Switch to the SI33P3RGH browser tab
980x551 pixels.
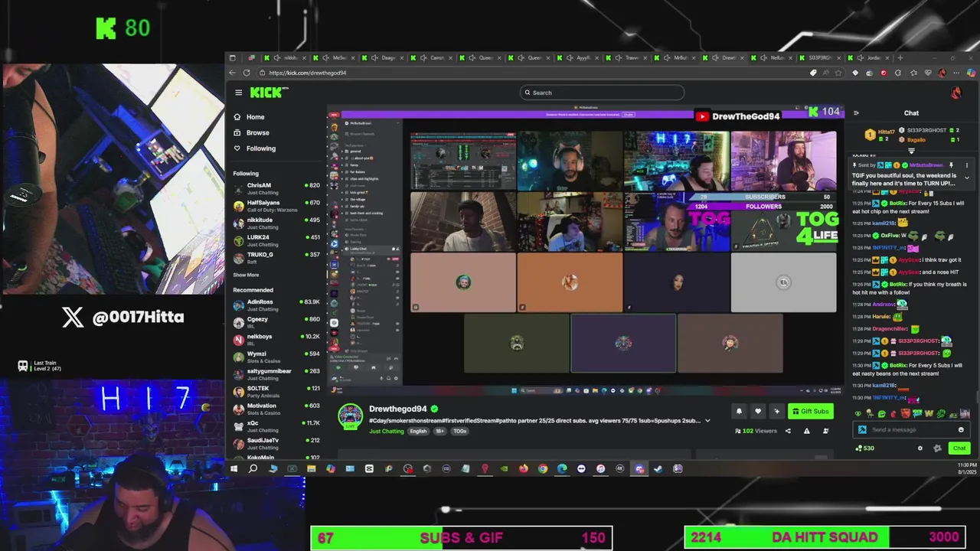coord(819,57)
